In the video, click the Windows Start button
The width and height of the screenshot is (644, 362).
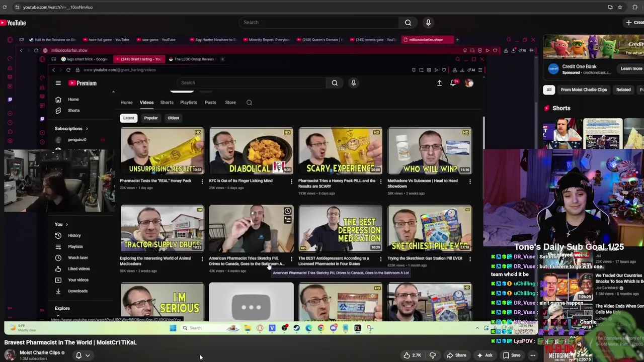pyautogui.click(x=173, y=328)
